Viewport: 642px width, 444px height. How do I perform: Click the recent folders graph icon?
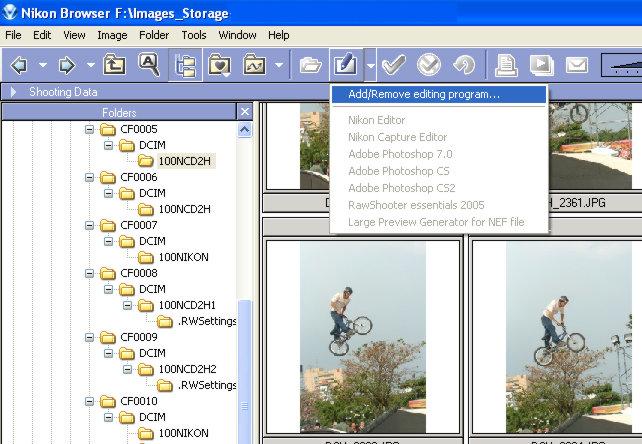coord(254,65)
